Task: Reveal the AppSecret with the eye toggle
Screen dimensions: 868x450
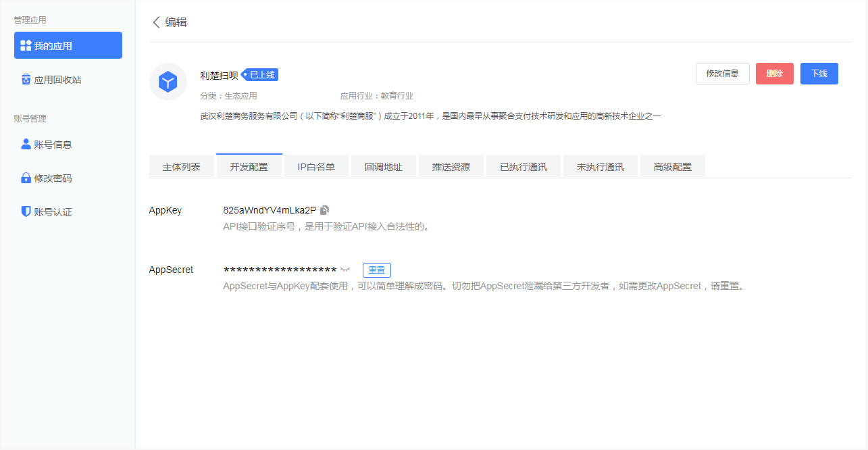Action: (x=345, y=269)
